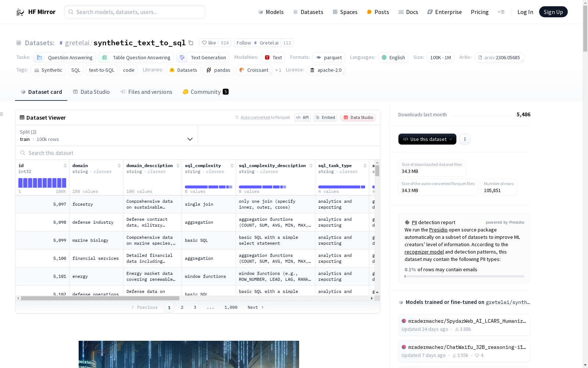Open the Files and versions tab
The width and height of the screenshot is (588, 368).
[x=146, y=92]
